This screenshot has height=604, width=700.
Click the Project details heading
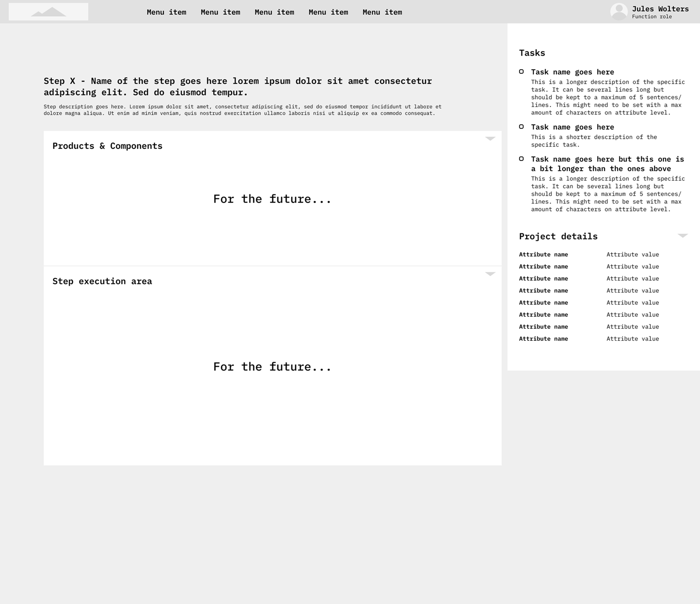(558, 236)
